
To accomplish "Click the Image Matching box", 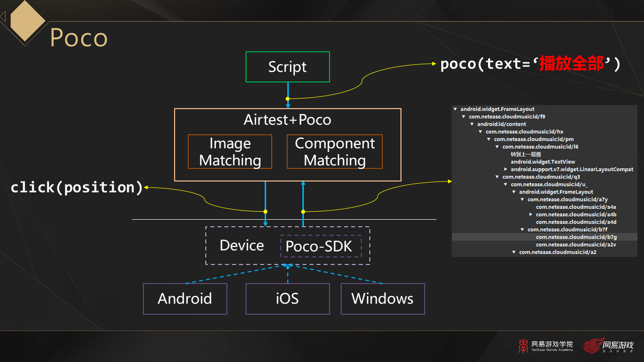I will [x=230, y=151].
